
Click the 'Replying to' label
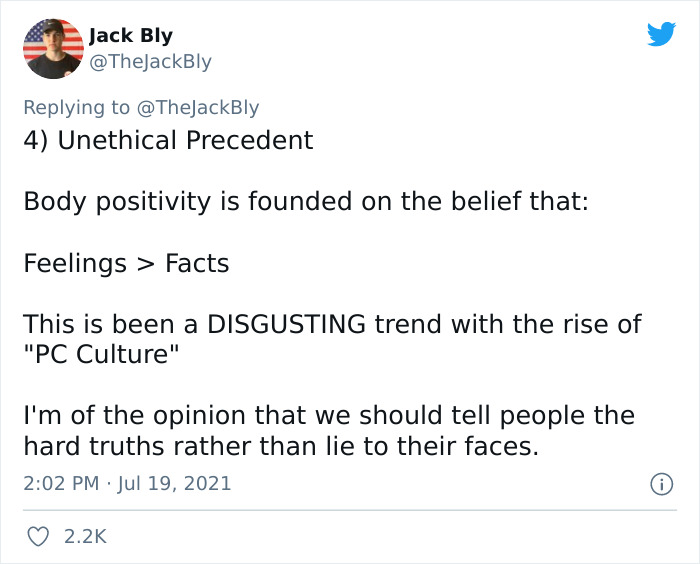(x=77, y=108)
